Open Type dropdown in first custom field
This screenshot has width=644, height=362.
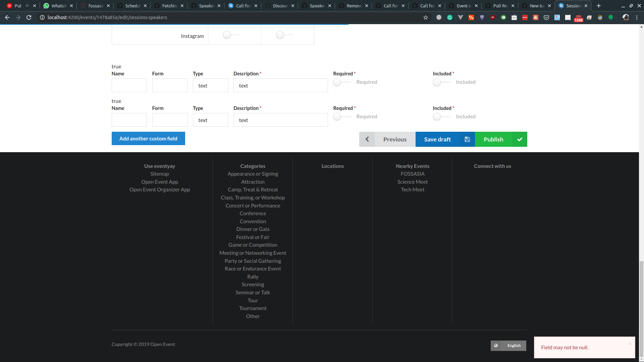(x=210, y=85)
